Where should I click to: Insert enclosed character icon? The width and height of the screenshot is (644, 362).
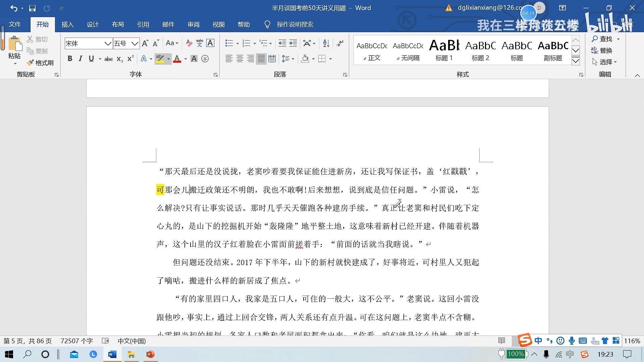tap(205, 59)
